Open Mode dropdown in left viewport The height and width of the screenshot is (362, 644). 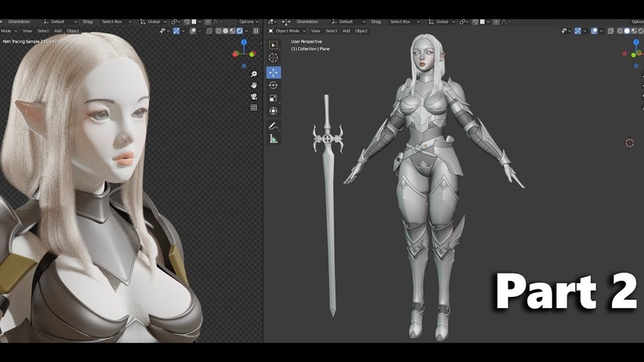(x=9, y=31)
